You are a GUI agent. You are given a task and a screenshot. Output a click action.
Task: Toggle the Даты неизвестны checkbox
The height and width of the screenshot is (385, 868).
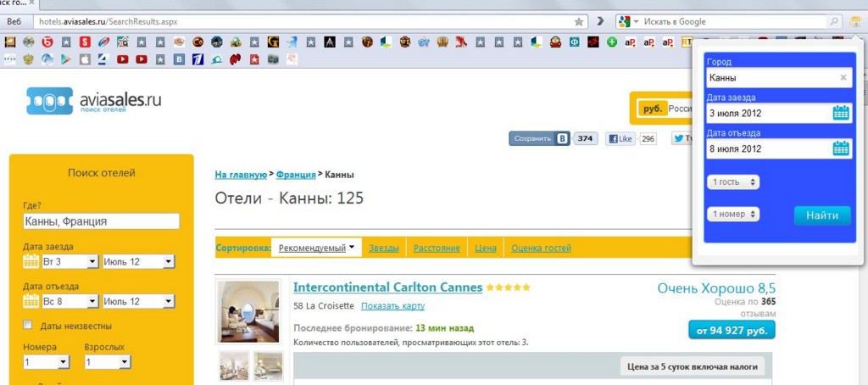(28, 326)
